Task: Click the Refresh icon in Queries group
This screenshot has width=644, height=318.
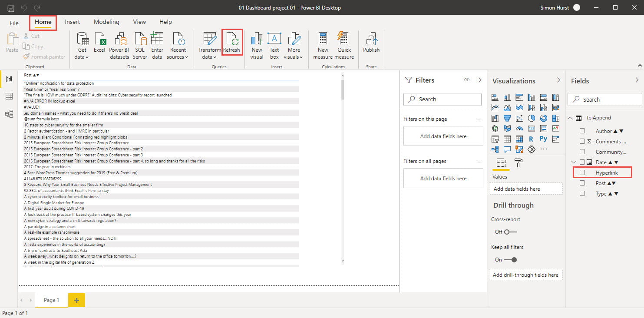Action: click(x=231, y=43)
